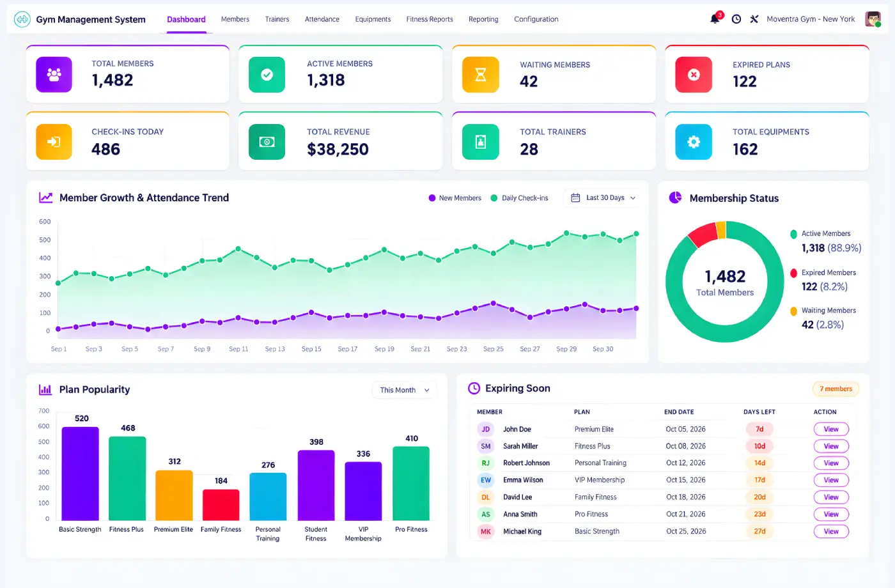This screenshot has width=895, height=588.
Task: Click View for Michael King
Action: pyautogui.click(x=831, y=531)
